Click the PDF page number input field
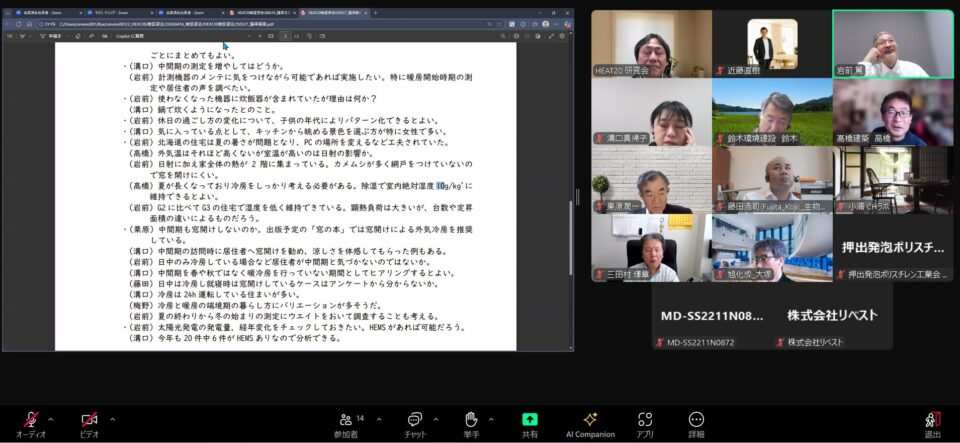 tap(283, 35)
